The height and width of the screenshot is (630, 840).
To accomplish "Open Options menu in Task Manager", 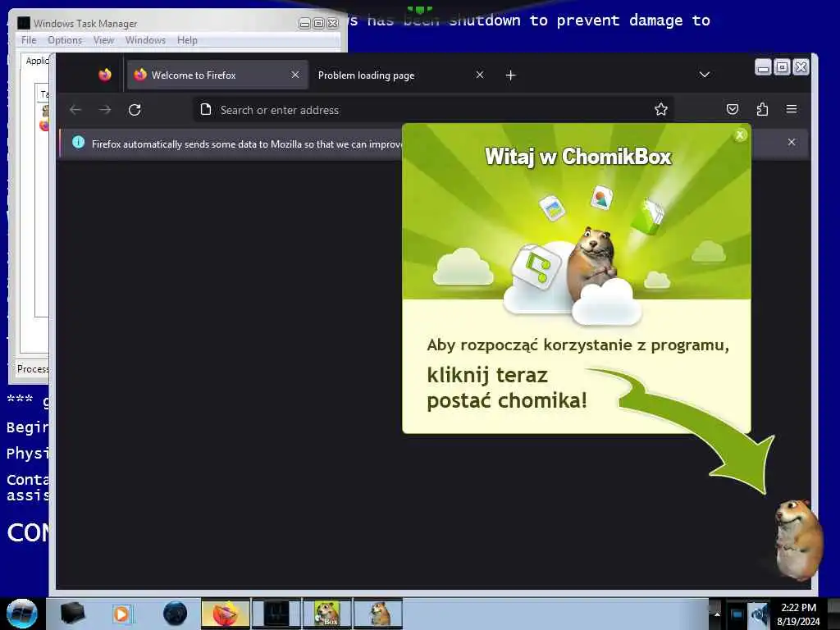I will [65, 40].
